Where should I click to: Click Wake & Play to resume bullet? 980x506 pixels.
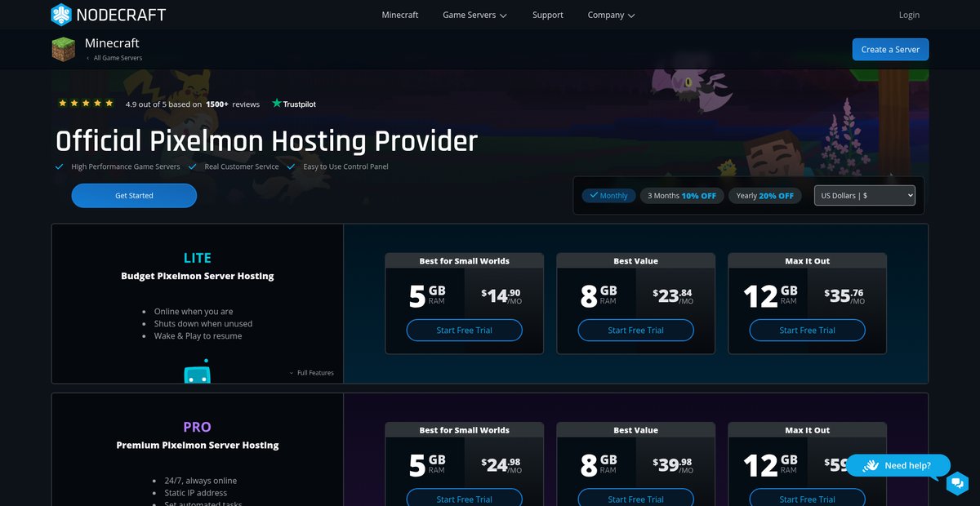[x=198, y=335]
